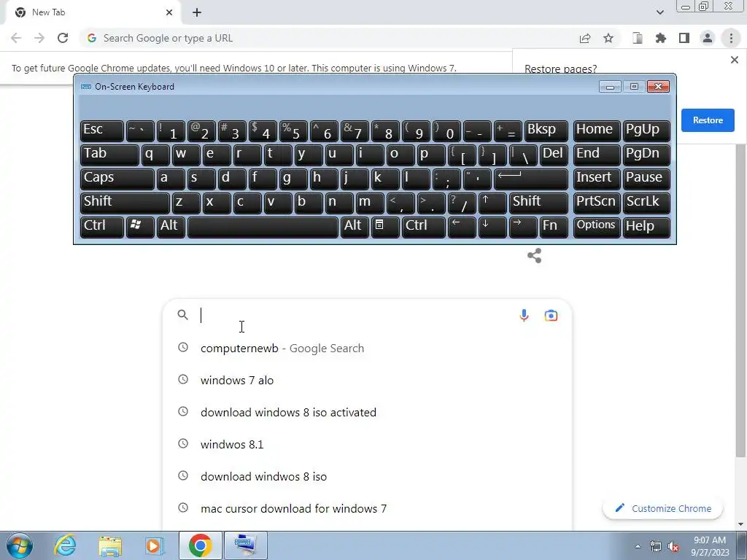Toggle Chrome side panel
Image resolution: width=747 pixels, height=560 pixels.
click(x=684, y=38)
